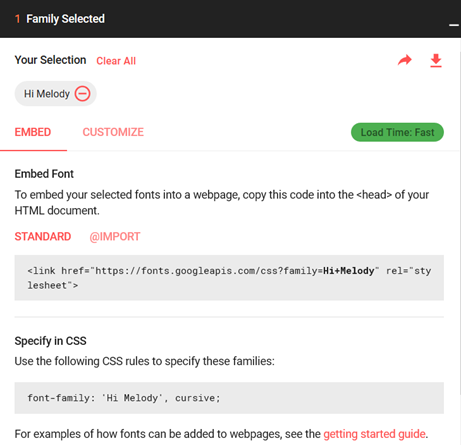This screenshot has height=445, width=461.
Task: Open the CUSTOMIZE tab
Action: coord(113,132)
